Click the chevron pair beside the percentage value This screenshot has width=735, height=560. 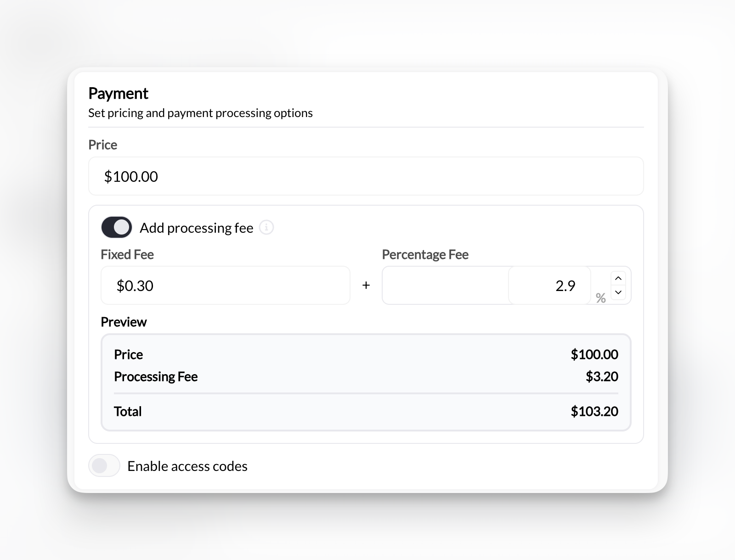tap(618, 285)
